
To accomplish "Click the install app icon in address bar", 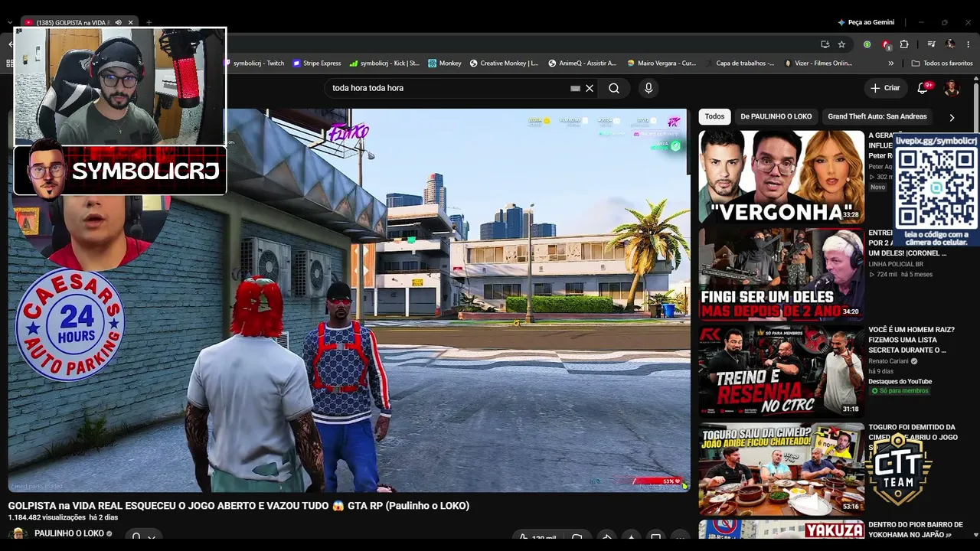I will click(825, 44).
